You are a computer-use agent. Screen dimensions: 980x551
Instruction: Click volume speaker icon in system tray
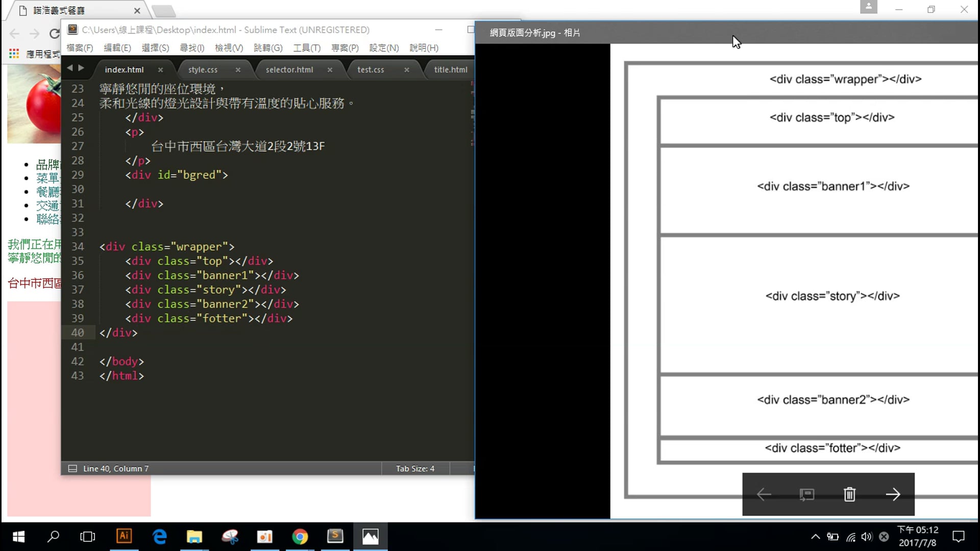[866, 536]
